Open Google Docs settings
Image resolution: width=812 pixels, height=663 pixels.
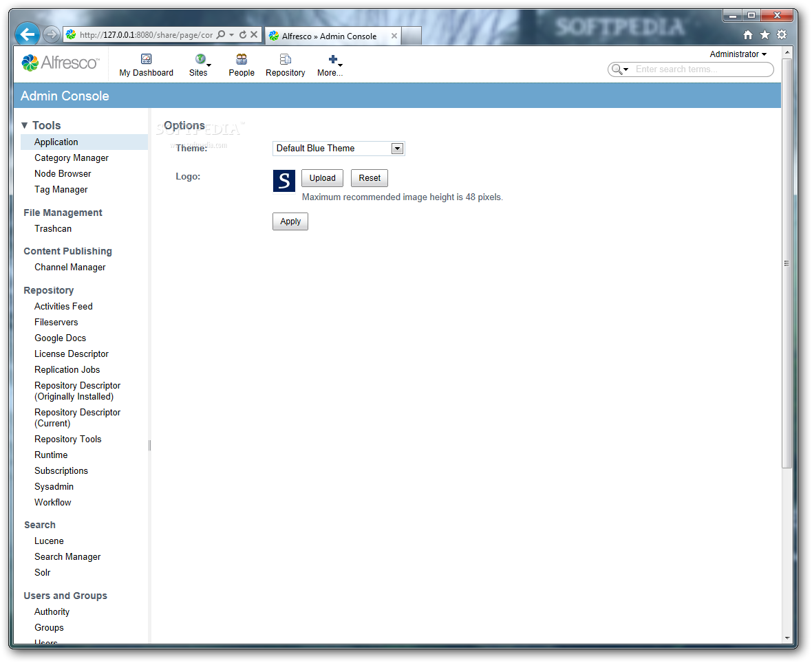coord(60,338)
